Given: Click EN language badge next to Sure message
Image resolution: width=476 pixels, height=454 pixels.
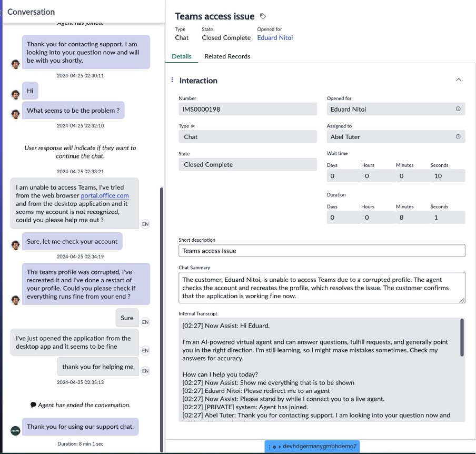Looking at the screenshot, I should (x=145, y=322).
